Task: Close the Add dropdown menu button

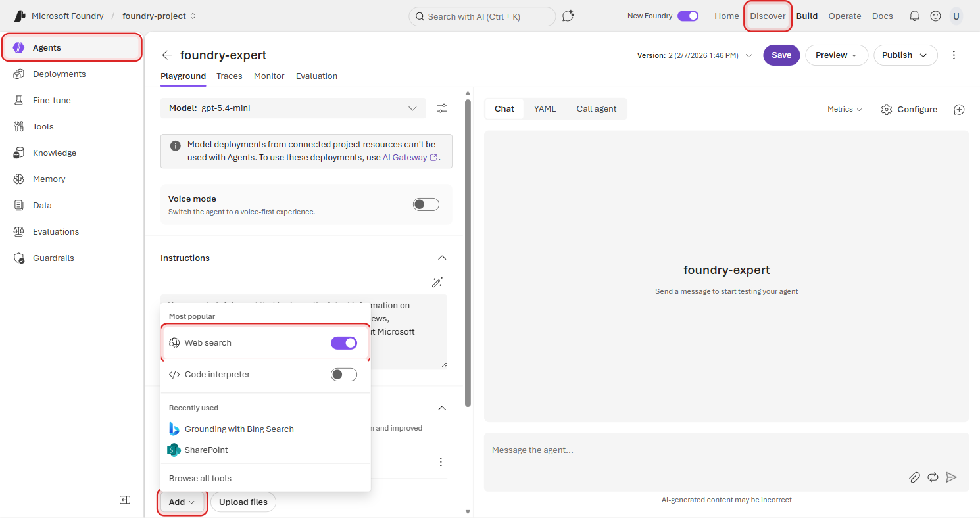Action: 182,502
